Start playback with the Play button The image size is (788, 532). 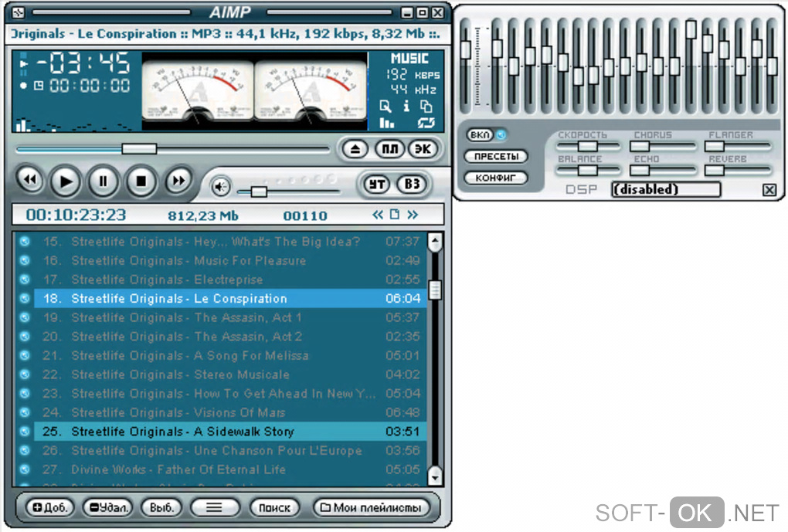[66, 181]
